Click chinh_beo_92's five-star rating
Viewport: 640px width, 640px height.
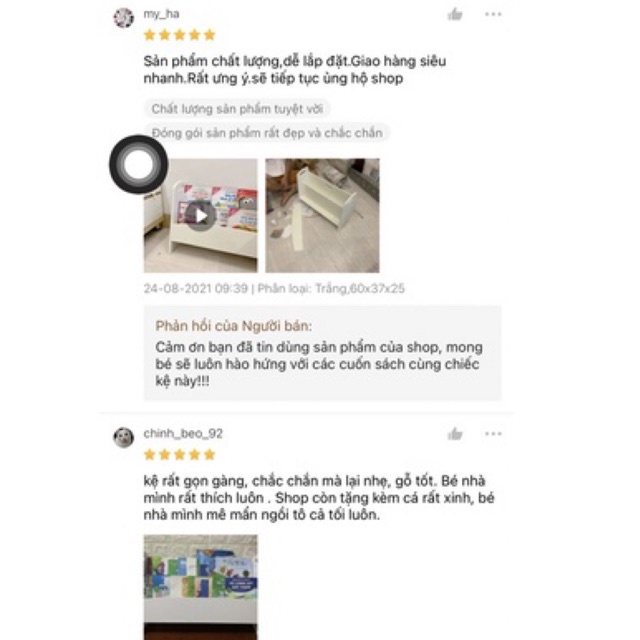(x=180, y=455)
